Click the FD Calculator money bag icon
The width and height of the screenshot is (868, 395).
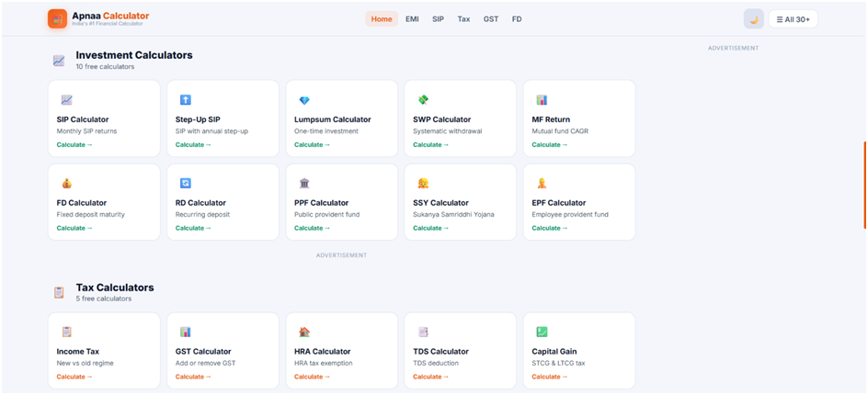(x=67, y=183)
